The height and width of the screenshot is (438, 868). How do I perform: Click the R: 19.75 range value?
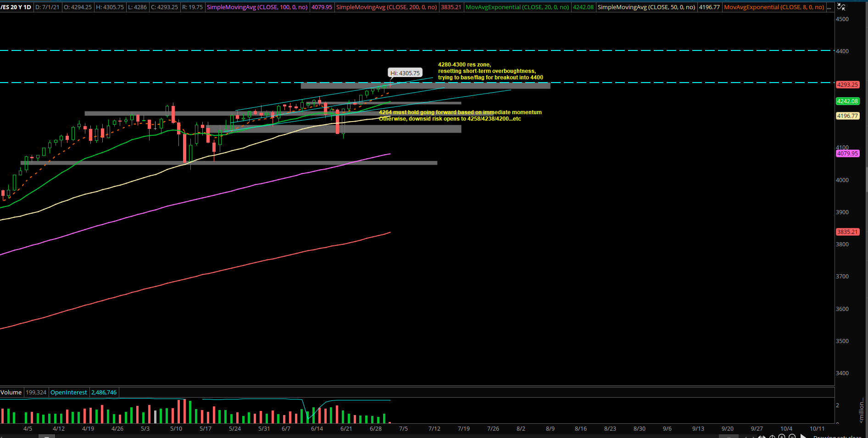pyautogui.click(x=193, y=7)
